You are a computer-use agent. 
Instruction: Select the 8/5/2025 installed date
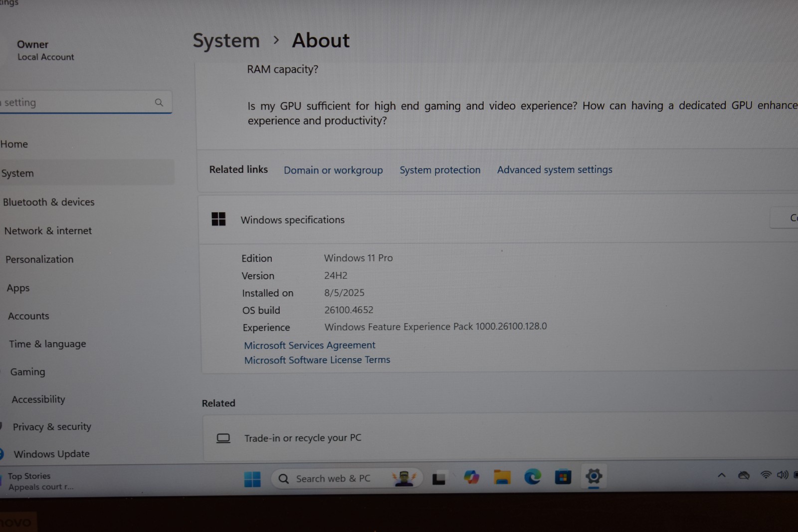tap(344, 293)
